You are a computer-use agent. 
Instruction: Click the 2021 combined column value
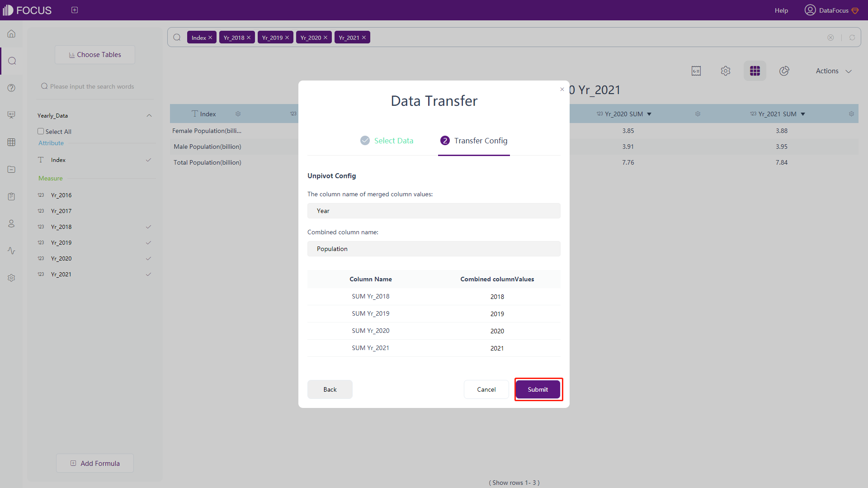pyautogui.click(x=497, y=348)
